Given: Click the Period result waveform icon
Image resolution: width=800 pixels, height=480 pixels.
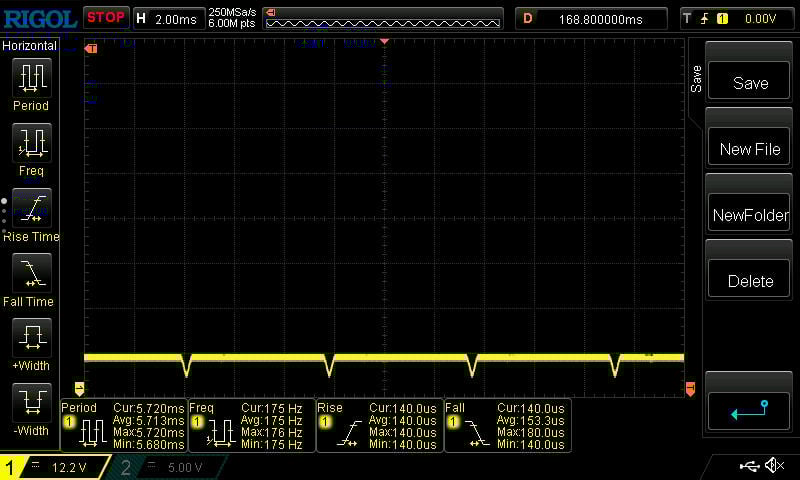Looking at the screenshot, I should pos(92,434).
